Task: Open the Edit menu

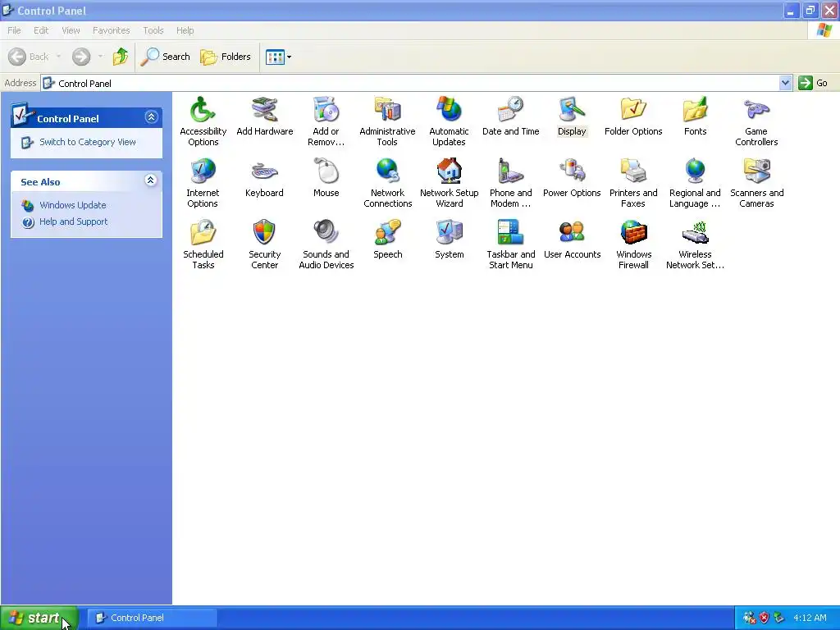Action: coord(41,30)
